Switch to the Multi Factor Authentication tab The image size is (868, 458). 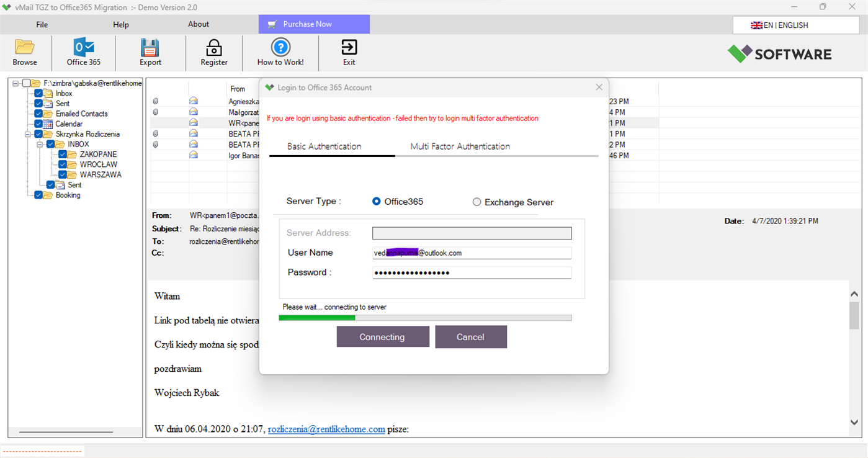pyautogui.click(x=459, y=146)
